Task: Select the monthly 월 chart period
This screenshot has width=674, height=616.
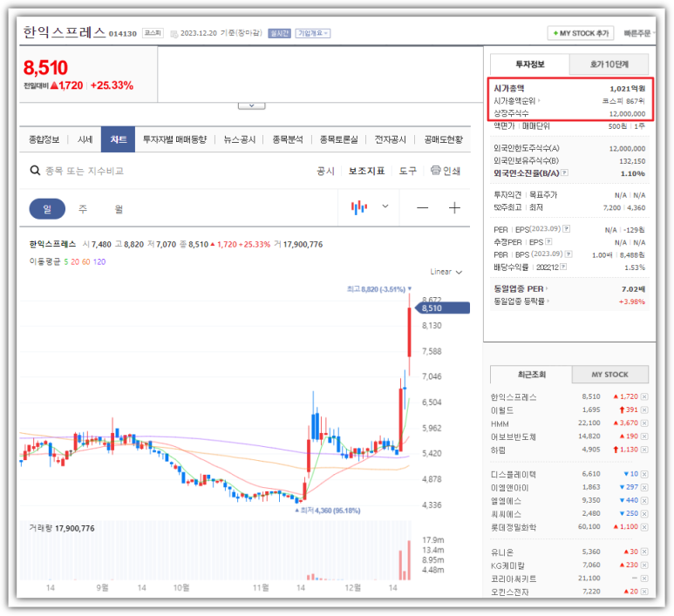Action: coord(119,209)
